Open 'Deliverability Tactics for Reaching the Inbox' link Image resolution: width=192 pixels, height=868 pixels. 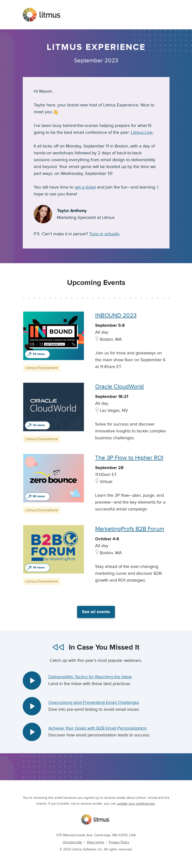(90, 676)
